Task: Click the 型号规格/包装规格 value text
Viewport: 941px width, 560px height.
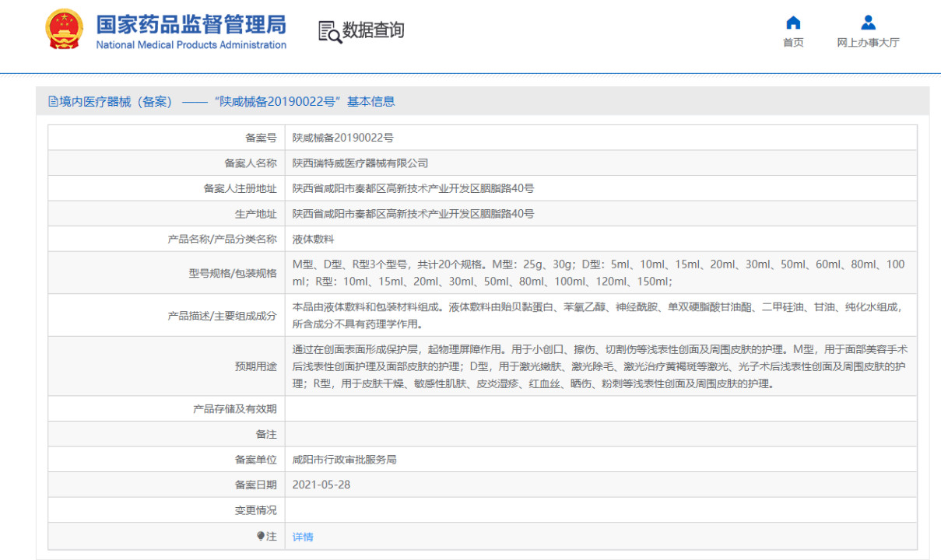Action: pos(598,272)
